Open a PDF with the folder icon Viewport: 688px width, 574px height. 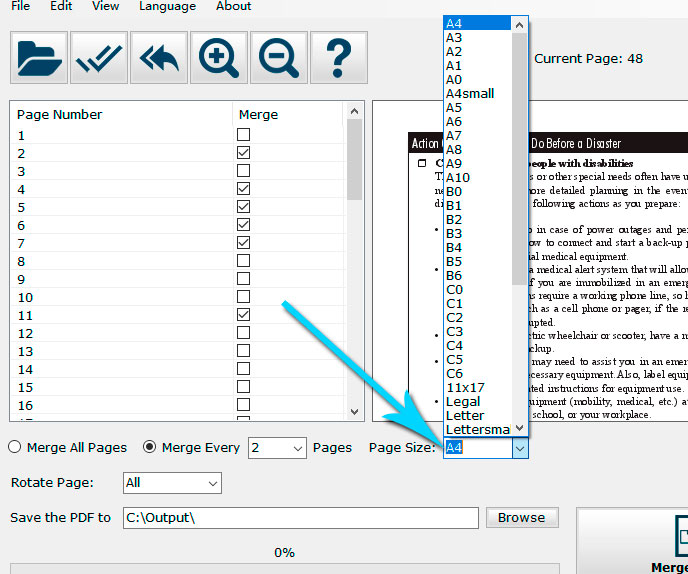point(39,57)
